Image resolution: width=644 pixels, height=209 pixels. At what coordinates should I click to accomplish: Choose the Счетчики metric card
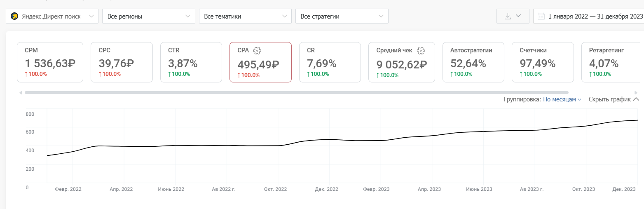tap(543, 62)
